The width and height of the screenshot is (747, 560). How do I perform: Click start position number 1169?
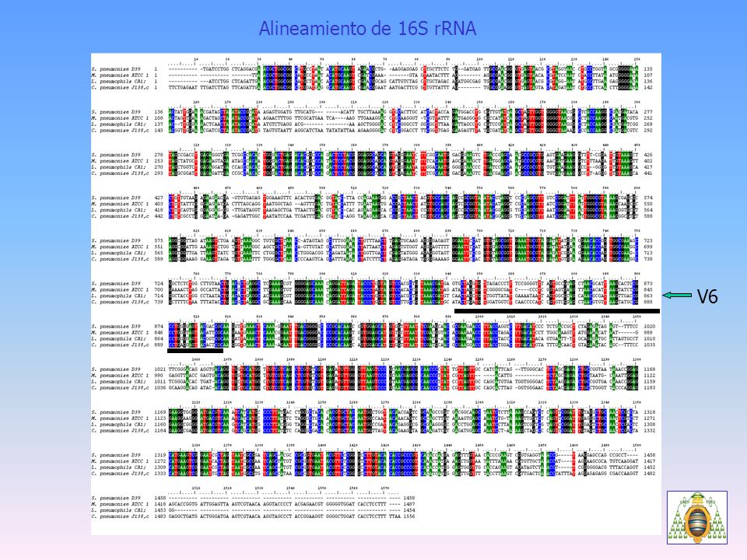(x=160, y=412)
